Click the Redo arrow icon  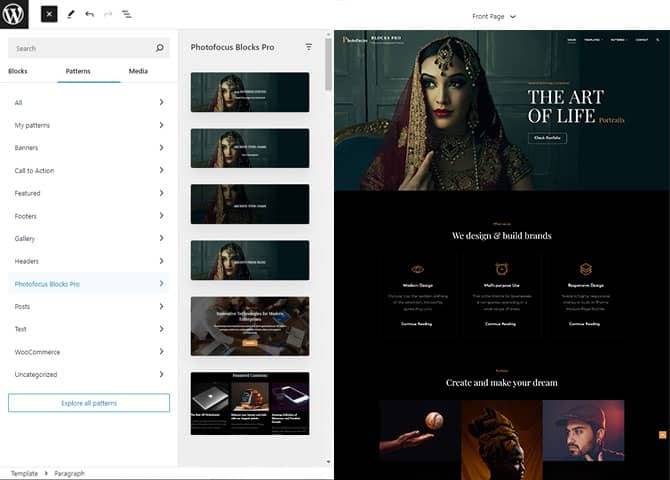[x=108, y=15]
